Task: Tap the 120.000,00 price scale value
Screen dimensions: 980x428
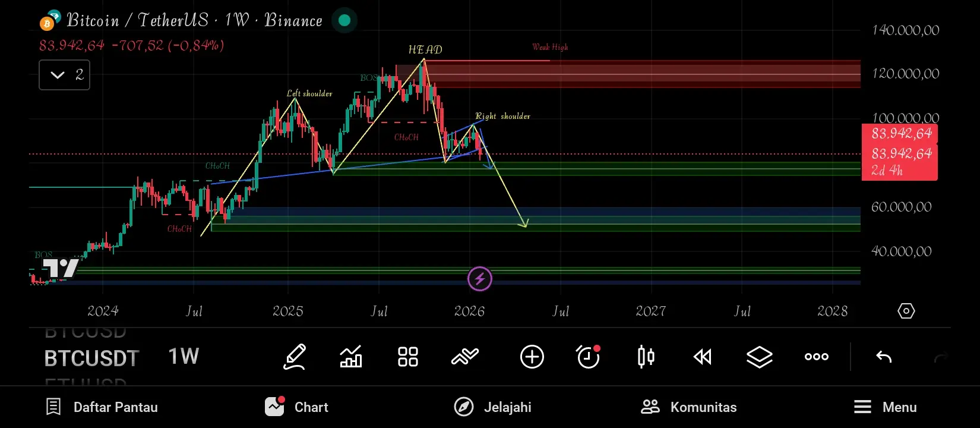Action: [906, 74]
